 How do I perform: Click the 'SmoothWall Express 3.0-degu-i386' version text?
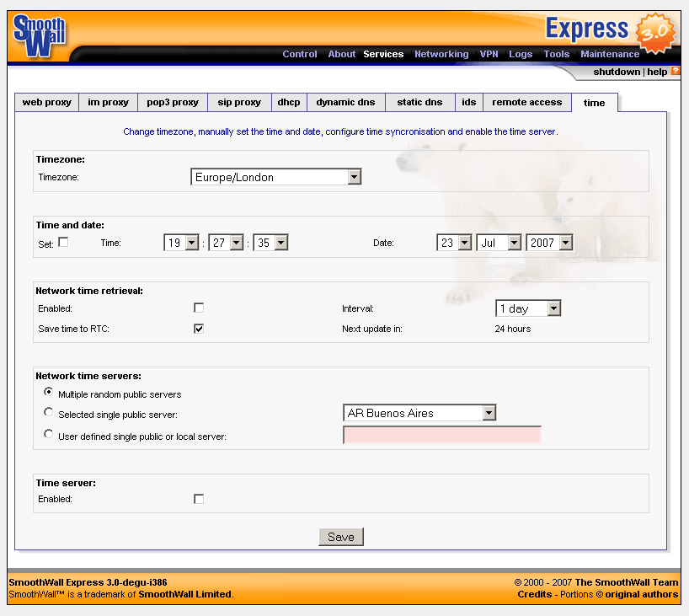pos(88,582)
